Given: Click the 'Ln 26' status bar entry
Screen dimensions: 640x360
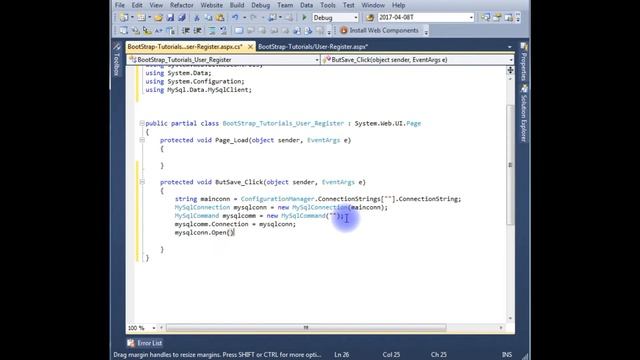Looking at the screenshot, I should click(x=342, y=355).
